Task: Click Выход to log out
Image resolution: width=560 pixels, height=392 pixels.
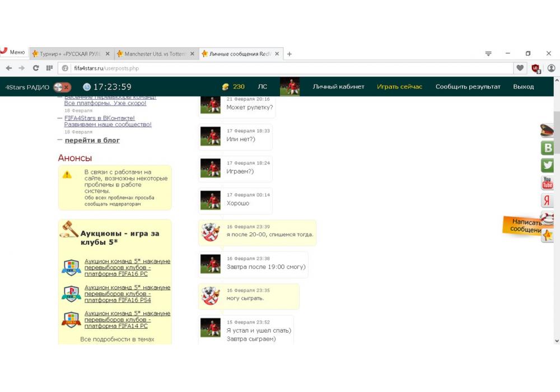Action: click(x=524, y=87)
